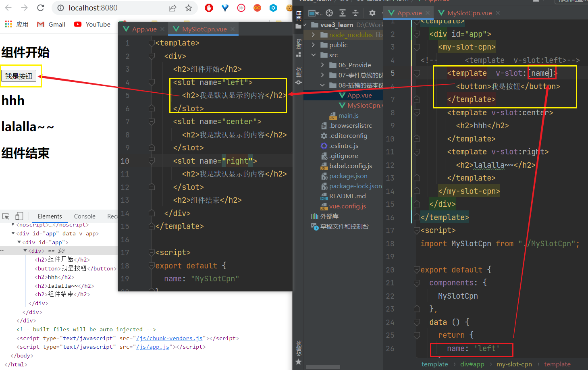588x370 pixels.
Task: Open the blue funnel extension icon
Action: [225, 8]
